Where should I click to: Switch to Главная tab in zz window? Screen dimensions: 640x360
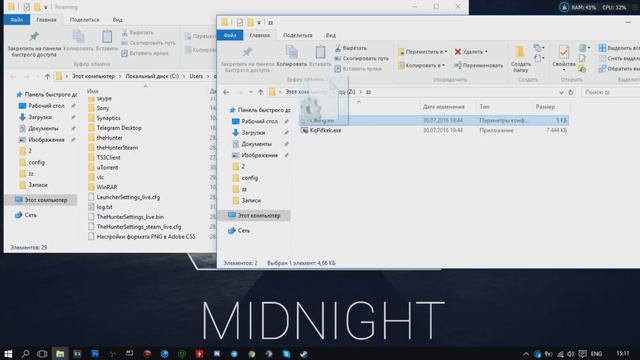[x=260, y=36]
